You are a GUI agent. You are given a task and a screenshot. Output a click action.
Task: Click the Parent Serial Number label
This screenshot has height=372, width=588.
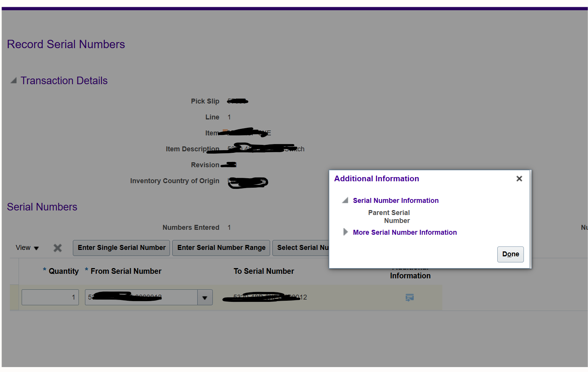click(x=388, y=217)
